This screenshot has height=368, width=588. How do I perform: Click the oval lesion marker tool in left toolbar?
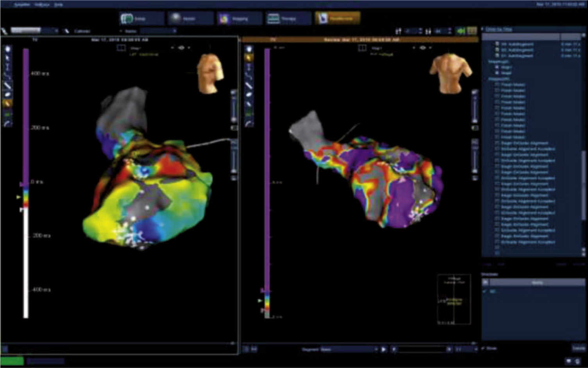pyautogui.click(x=7, y=94)
